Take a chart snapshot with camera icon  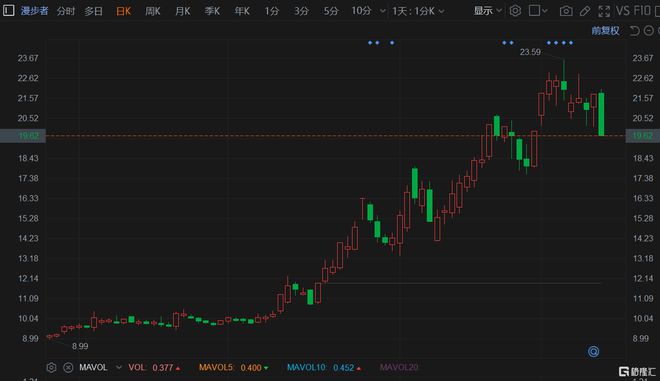[x=566, y=11]
